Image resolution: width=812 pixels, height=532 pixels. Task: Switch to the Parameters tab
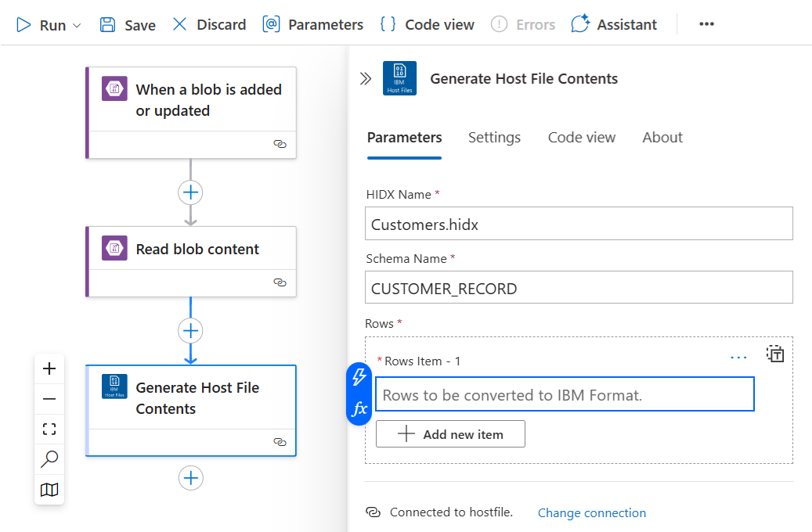(405, 138)
